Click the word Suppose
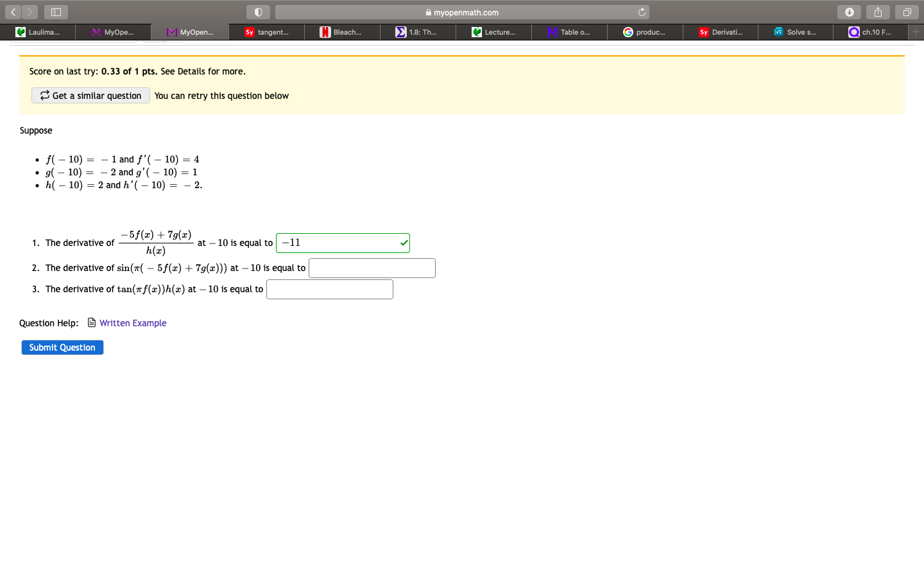Image resolution: width=924 pixels, height=578 pixels. [x=36, y=130]
